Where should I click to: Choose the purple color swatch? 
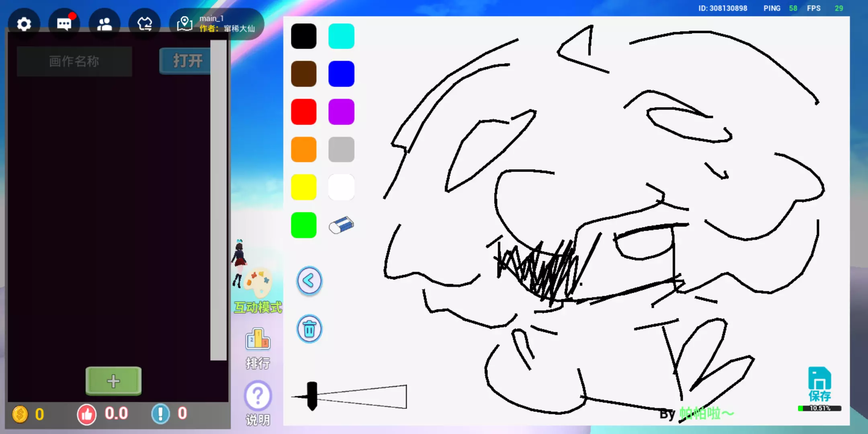[341, 112]
